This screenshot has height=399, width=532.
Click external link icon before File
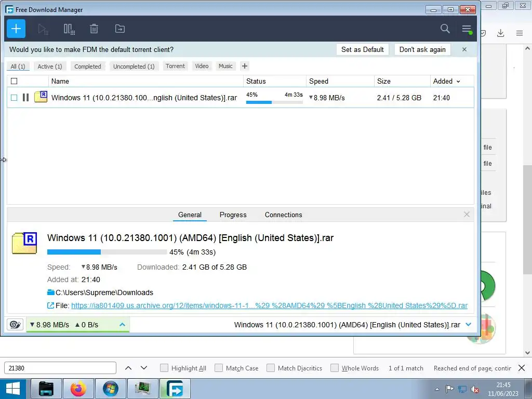coord(50,305)
